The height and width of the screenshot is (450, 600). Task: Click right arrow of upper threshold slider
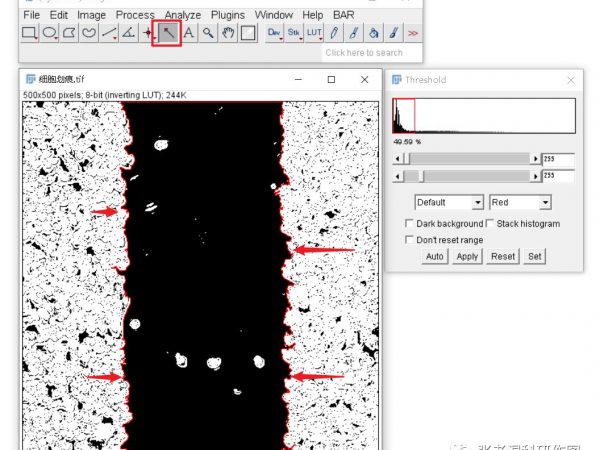(535, 158)
